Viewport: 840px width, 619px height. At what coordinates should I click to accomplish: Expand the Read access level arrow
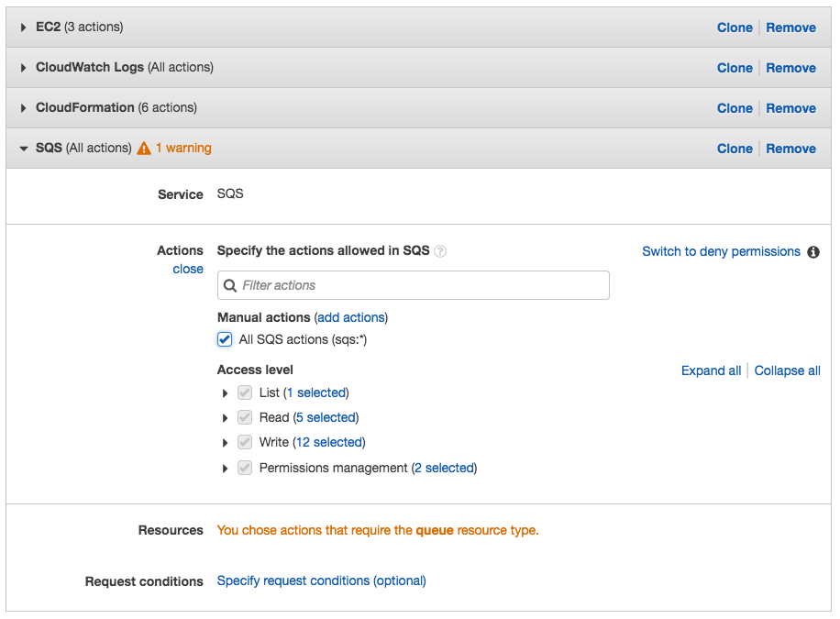pyautogui.click(x=225, y=418)
